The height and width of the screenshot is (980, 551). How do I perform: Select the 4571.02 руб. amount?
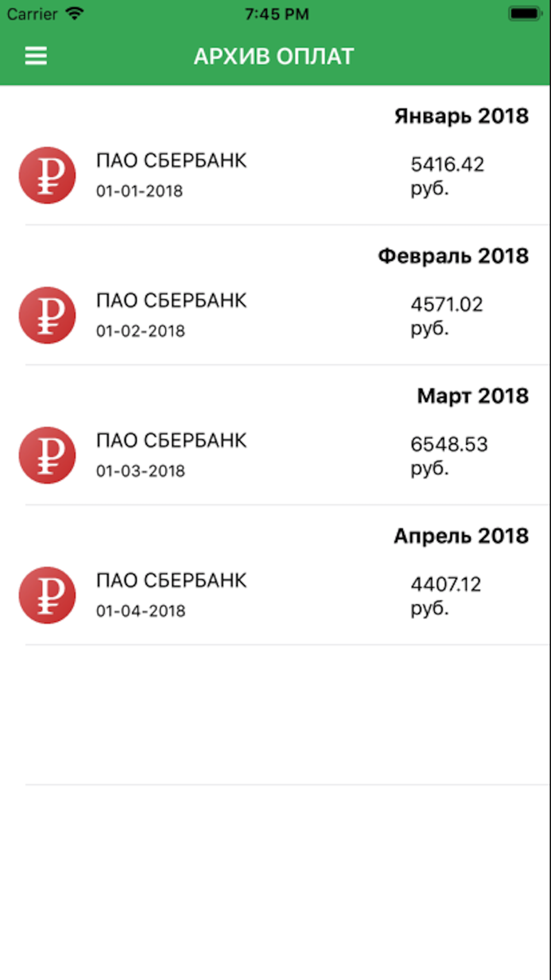click(447, 316)
